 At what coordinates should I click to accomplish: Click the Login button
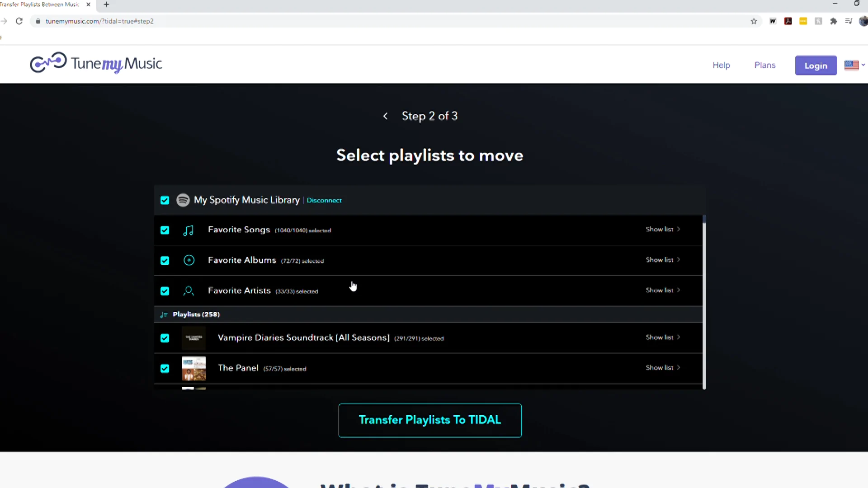coord(815,65)
